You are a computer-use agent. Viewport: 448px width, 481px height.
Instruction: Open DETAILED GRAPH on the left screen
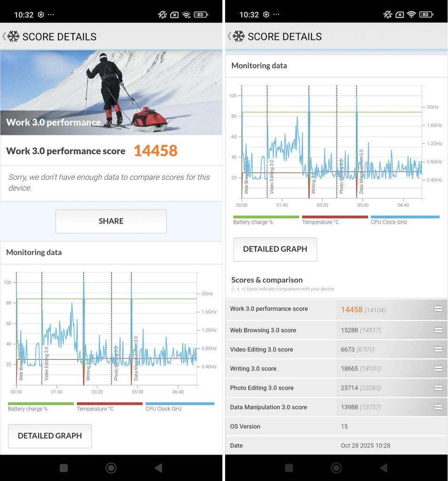(x=50, y=436)
